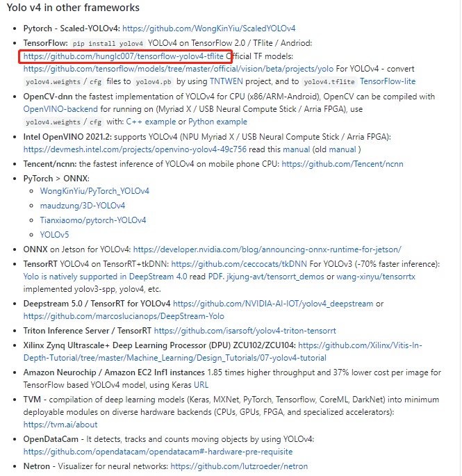This screenshot has width=462, height=476.
Task: Open the C++ example link
Action: (x=151, y=122)
